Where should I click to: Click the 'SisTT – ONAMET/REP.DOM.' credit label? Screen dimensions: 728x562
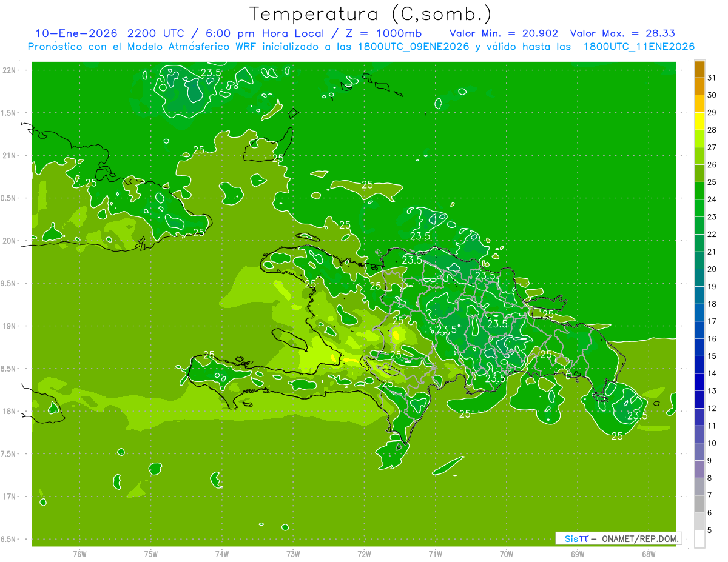coord(618,538)
